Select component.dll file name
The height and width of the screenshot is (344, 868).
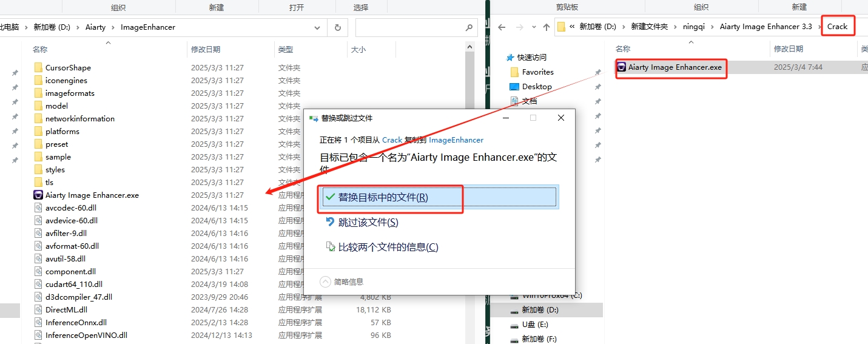coord(70,271)
